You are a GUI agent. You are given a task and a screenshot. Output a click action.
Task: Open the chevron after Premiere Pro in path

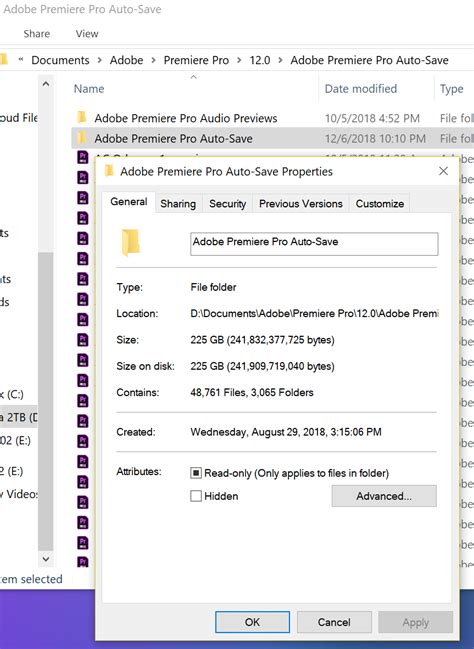239,60
